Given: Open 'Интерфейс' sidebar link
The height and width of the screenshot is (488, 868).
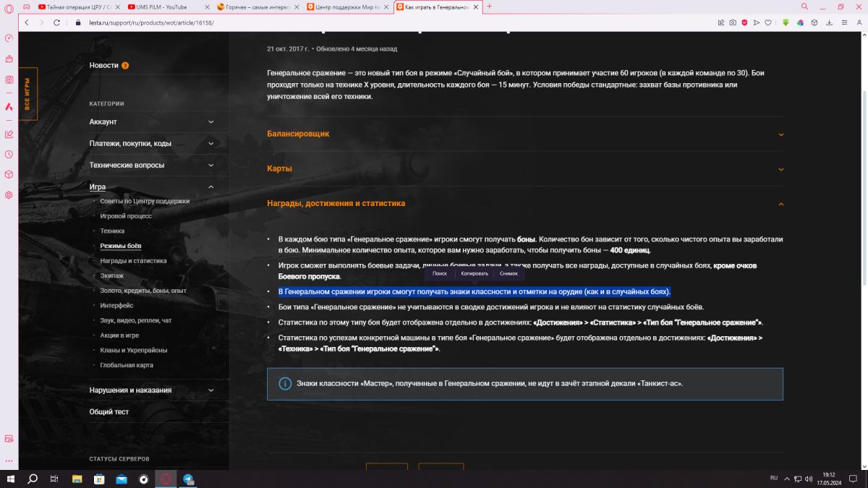Looking at the screenshot, I should pyautogui.click(x=117, y=305).
